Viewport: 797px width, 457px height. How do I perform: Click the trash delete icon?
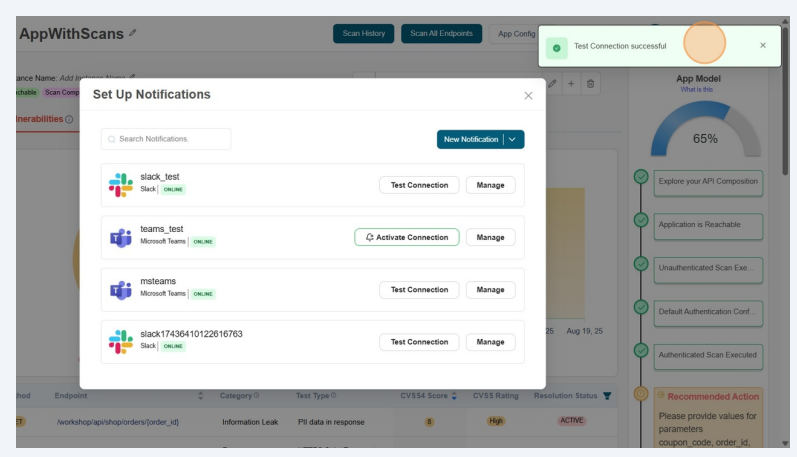click(x=591, y=85)
